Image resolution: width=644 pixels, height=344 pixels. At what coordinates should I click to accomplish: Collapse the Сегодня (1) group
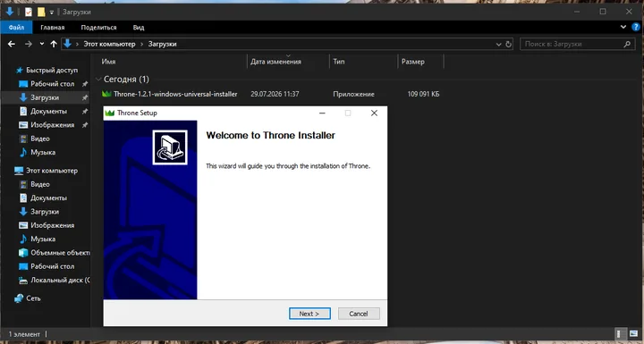(98, 79)
